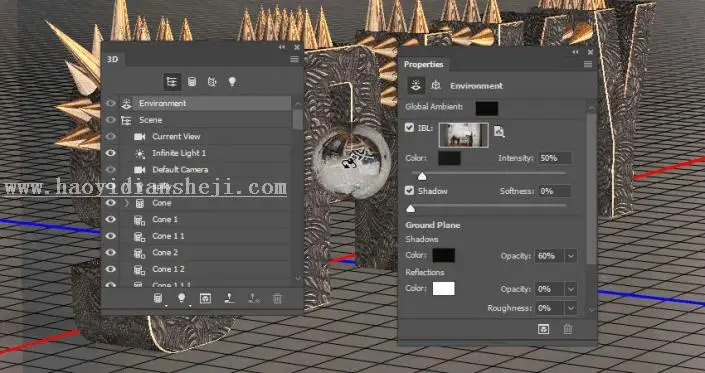Switch to the 3D panel tab
The width and height of the screenshot is (705, 373).
(112, 59)
